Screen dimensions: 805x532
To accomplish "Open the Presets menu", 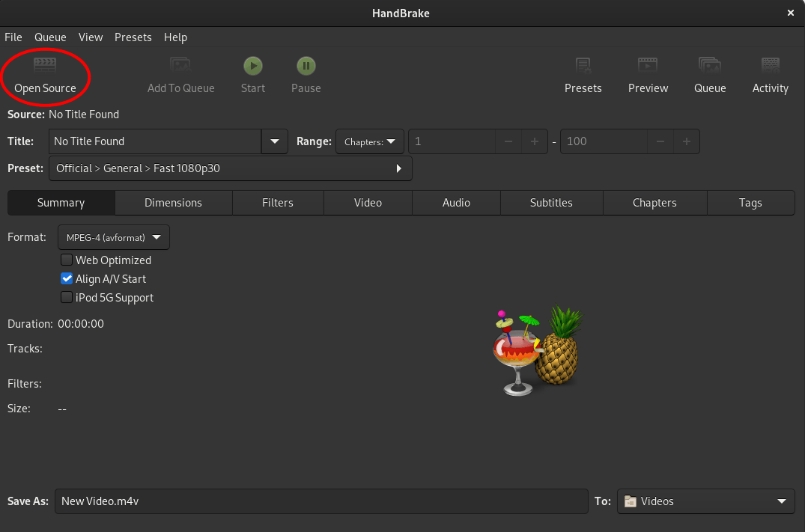I will (x=133, y=37).
